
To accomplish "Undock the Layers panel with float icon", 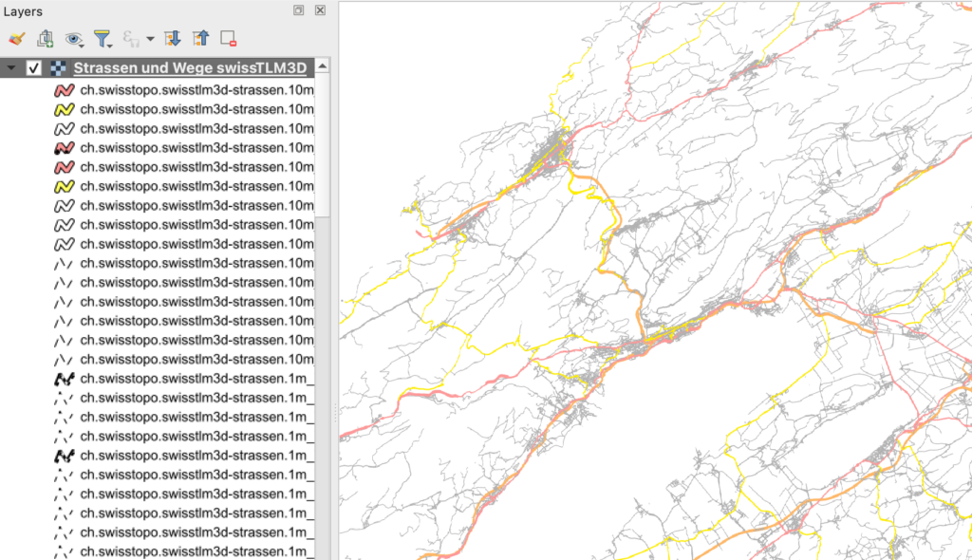I will click(x=298, y=10).
